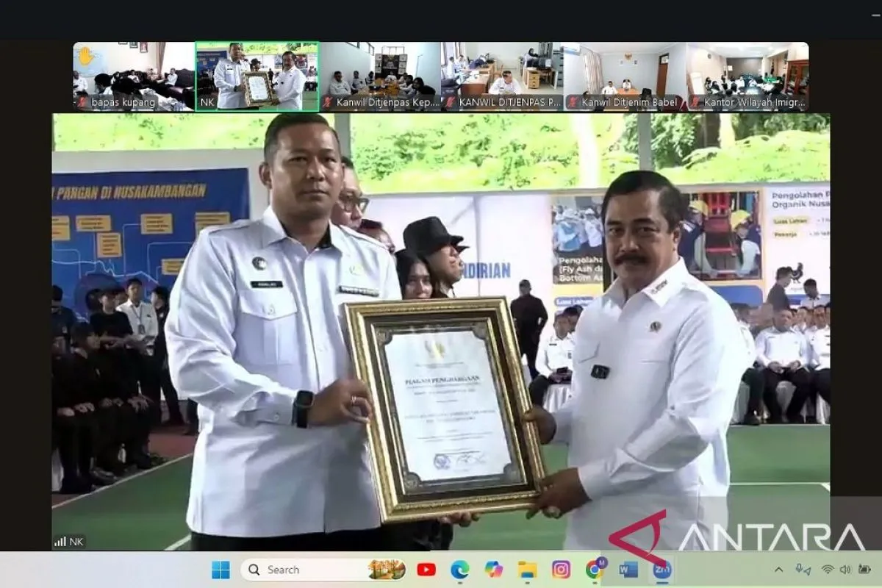Select the bapas kupang participant video

[x=134, y=76]
